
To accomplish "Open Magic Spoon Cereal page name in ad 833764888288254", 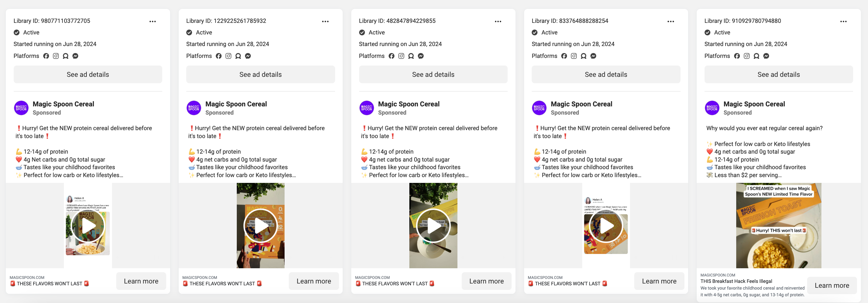I will point(581,104).
